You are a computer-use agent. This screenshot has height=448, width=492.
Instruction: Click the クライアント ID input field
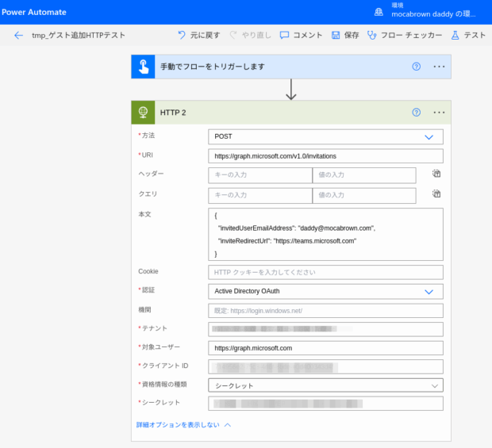click(325, 367)
